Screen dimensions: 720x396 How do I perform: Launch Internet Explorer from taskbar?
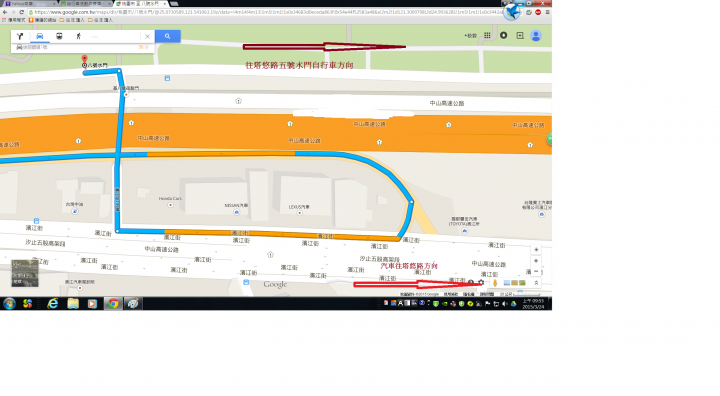click(x=53, y=304)
